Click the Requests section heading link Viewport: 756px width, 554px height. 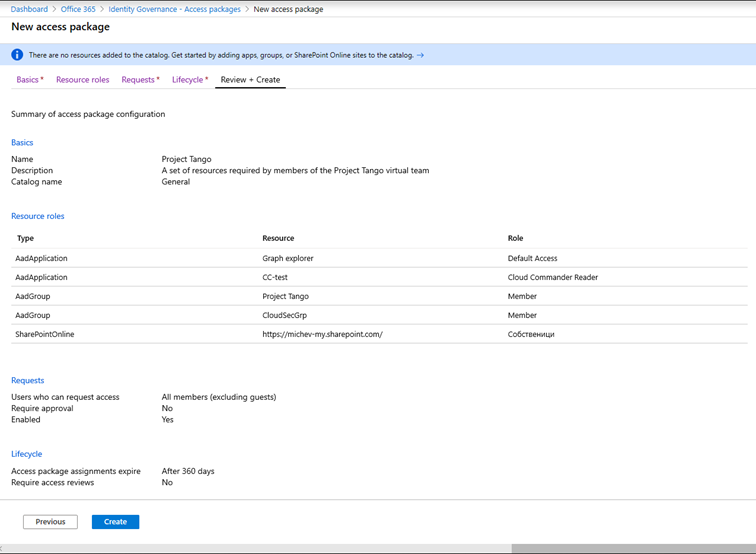(x=27, y=380)
